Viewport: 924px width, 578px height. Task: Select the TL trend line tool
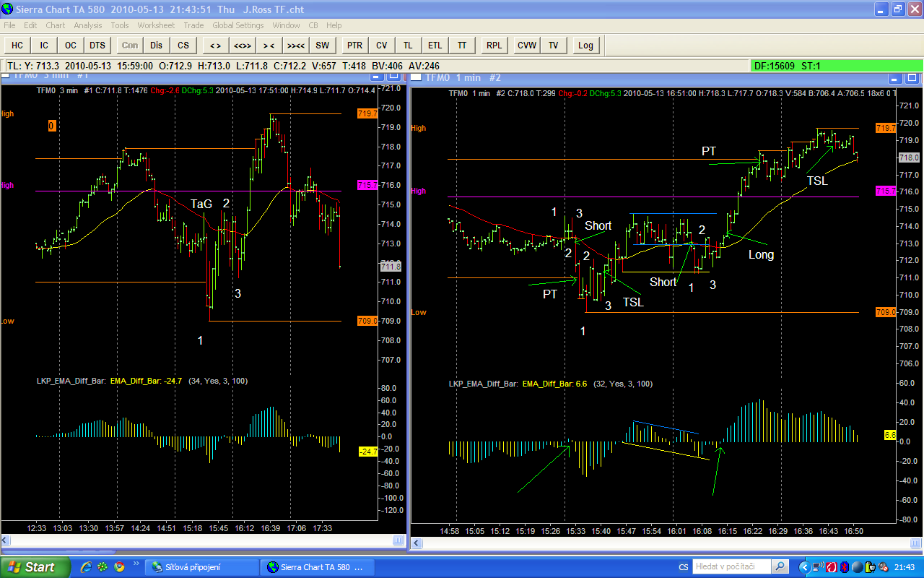(x=408, y=46)
